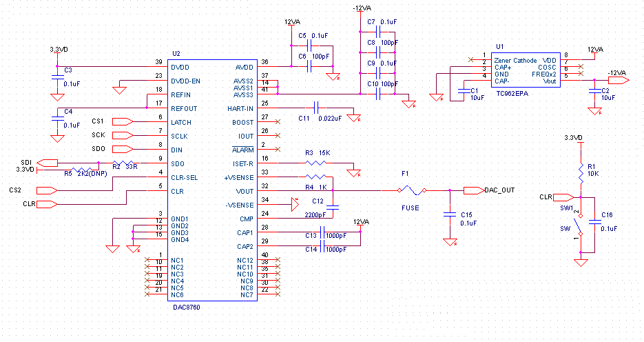Select capacitor C12 2200pF symbol

333,208
